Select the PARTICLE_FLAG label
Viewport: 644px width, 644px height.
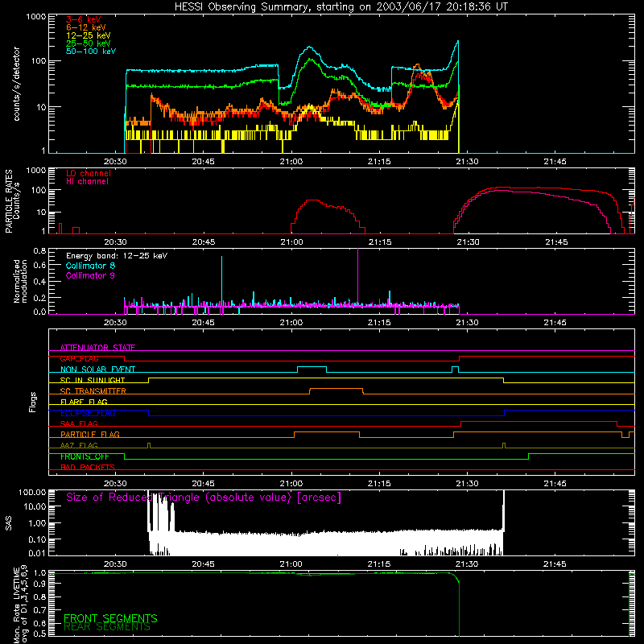[90, 435]
